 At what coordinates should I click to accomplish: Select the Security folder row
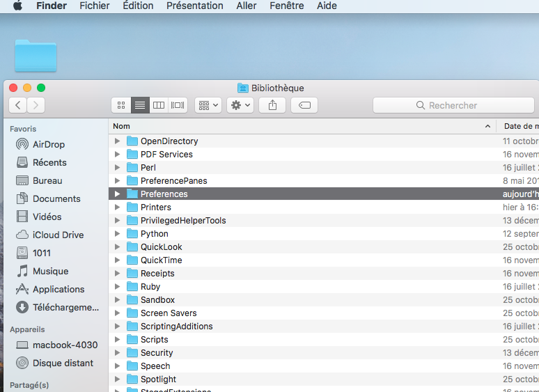tap(324, 352)
